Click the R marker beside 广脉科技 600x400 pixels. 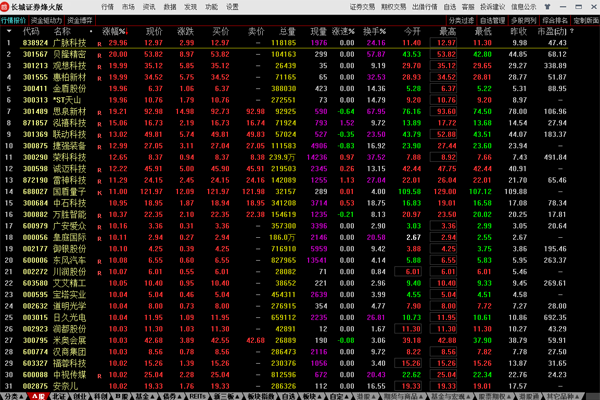[100, 44]
